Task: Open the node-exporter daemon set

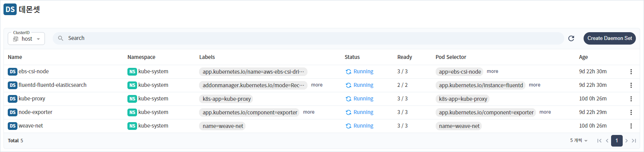Action: (35, 112)
